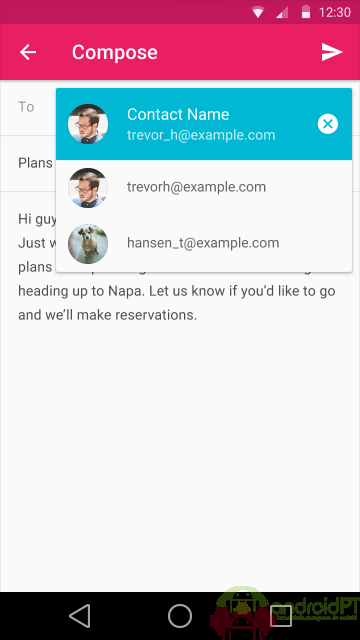Tap the trevorh contact avatar photo

pyautogui.click(x=88, y=188)
